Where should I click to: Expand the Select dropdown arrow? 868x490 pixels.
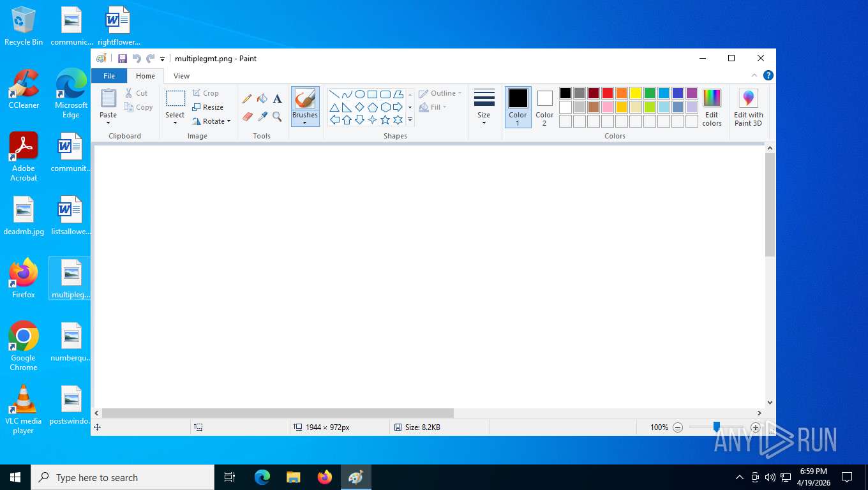[175, 123]
